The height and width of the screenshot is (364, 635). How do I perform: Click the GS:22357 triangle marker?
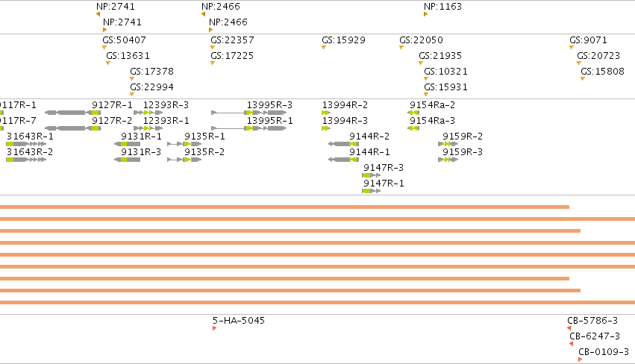[213, 48]
